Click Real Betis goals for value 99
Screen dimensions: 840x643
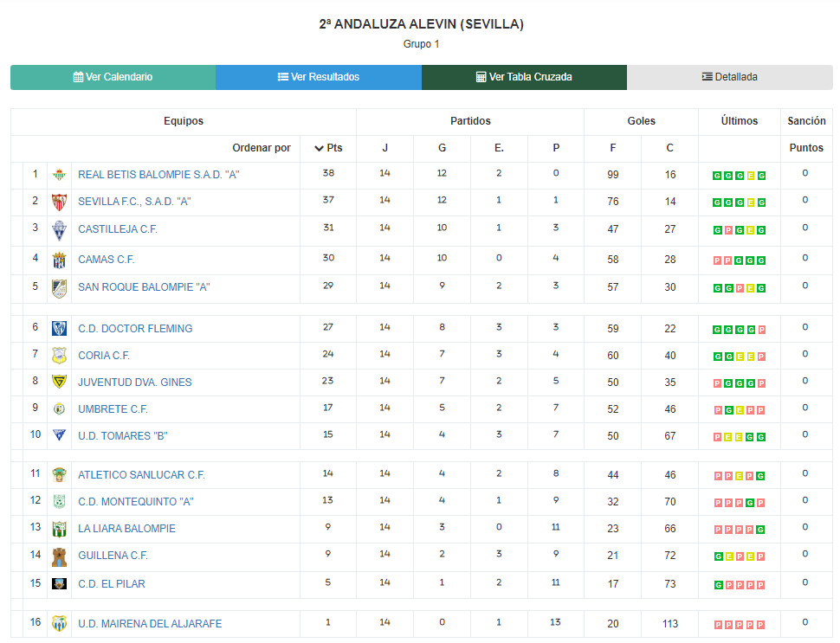coord(613,175)
